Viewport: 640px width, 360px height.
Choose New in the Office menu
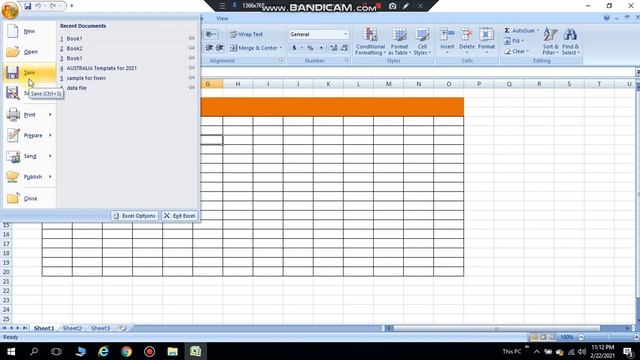click(x=29, y=31)
